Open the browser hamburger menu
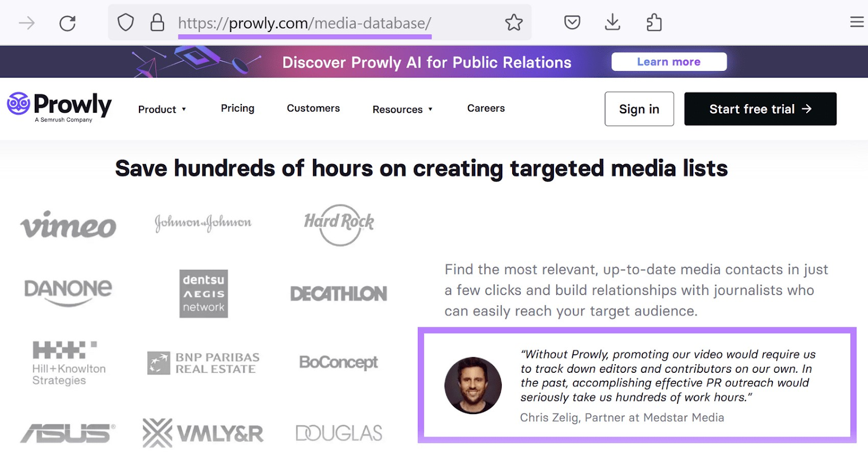The height and width of the screenshot is (459, 868). coord(857,22)
